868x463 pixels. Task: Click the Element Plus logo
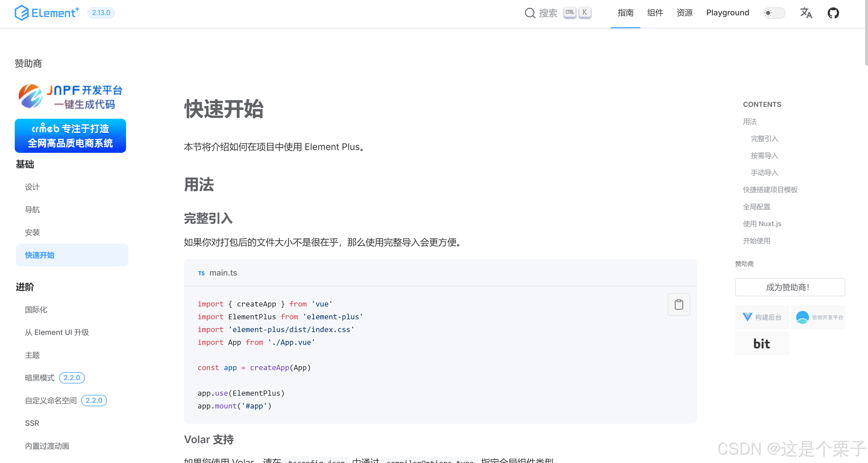click(47, 13)
